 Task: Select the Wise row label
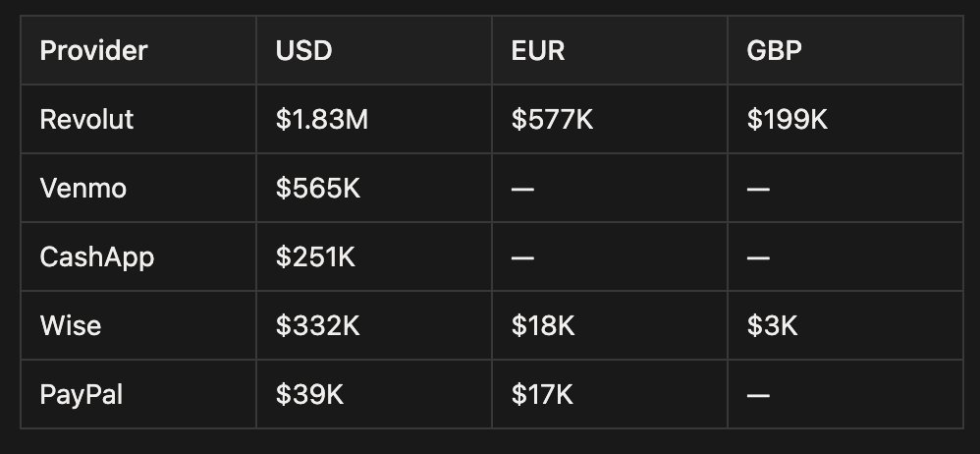(70, 325)
